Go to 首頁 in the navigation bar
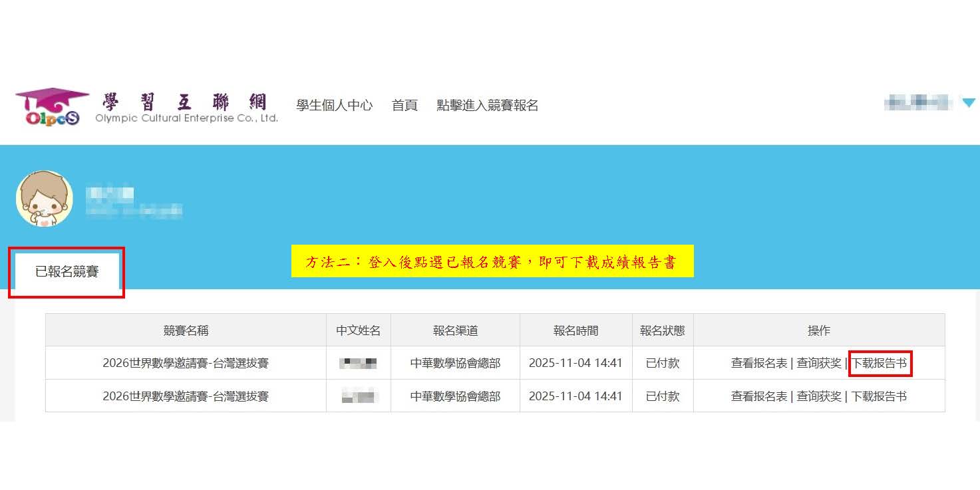Viewport: 980px width, 490px height. click(x=405, y=105)
